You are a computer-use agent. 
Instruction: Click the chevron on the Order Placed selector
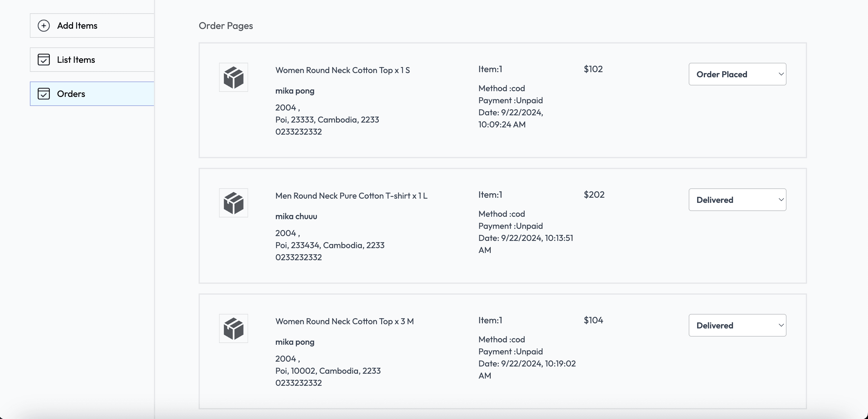click(781, 74)
